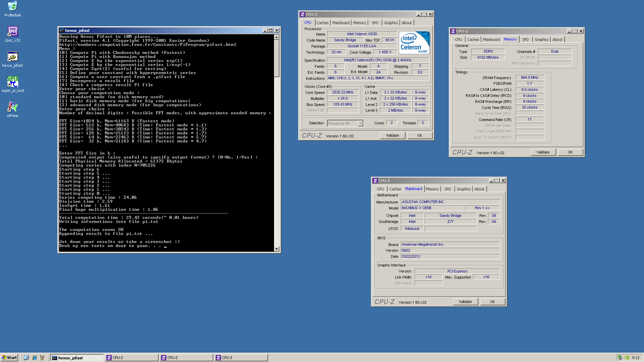This screenshot has width=644, height=362.
Task: Click the 8192 MBytes size value
Action: click(488, 57)
